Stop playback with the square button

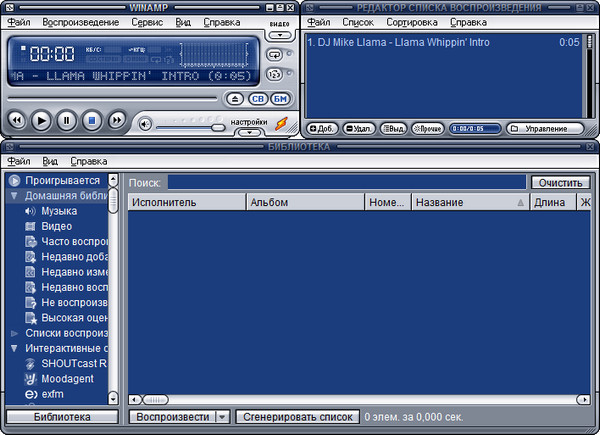point(91,120)
